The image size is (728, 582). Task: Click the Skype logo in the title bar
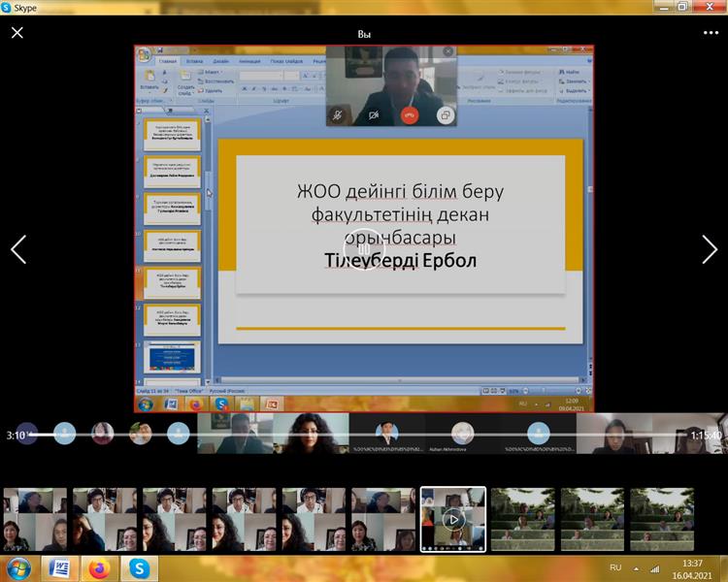click(x=8, y=7)
